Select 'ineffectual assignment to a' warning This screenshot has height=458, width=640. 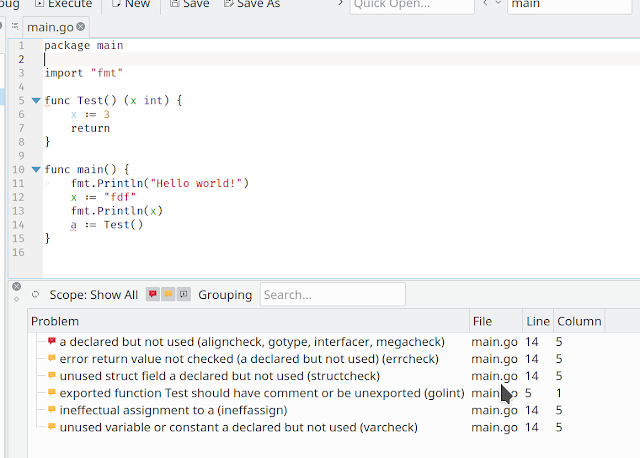coord(173,410)
